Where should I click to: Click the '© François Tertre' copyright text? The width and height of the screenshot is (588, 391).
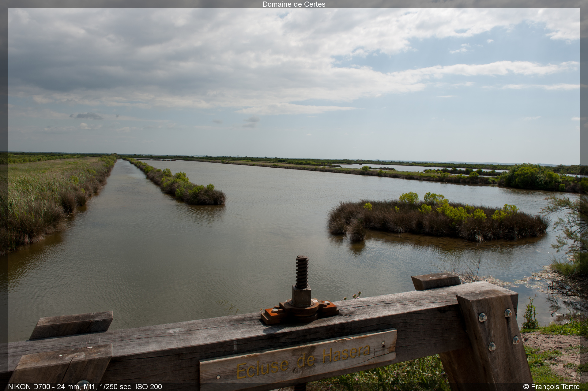[x=551, y=387]
